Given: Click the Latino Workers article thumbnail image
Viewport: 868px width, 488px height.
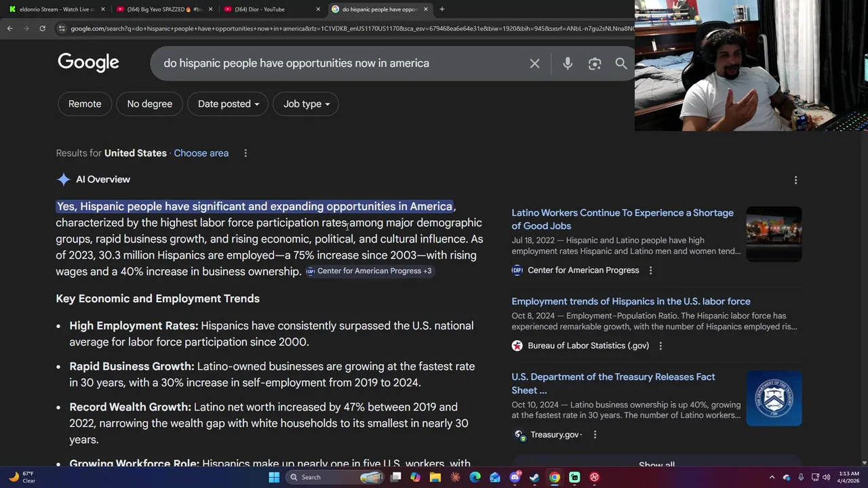Looking at the screenshot, I should point(774,234).
